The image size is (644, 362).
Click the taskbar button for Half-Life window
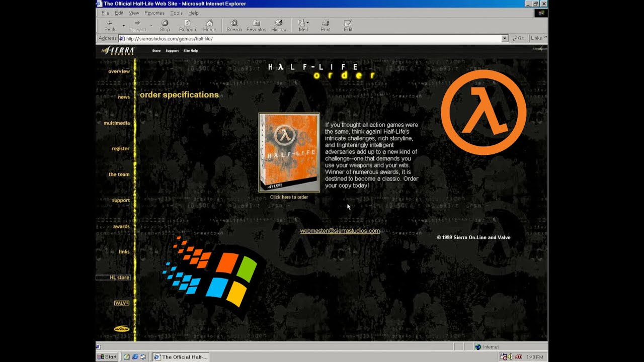click(x=180, y=357)
